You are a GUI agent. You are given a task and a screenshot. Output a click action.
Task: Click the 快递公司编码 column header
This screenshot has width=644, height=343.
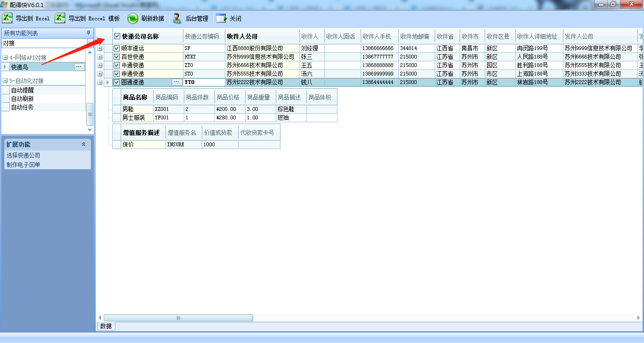point(204,36)
